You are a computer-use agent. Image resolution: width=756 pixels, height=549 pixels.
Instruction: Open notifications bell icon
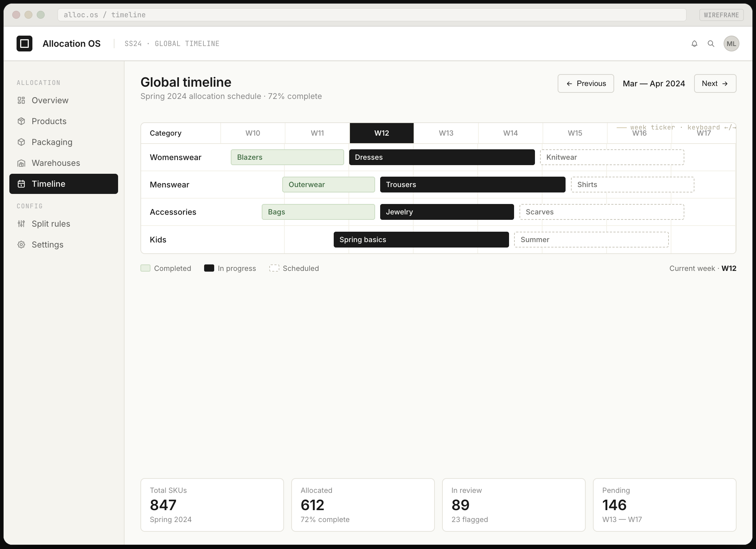[x=694, y=44]
